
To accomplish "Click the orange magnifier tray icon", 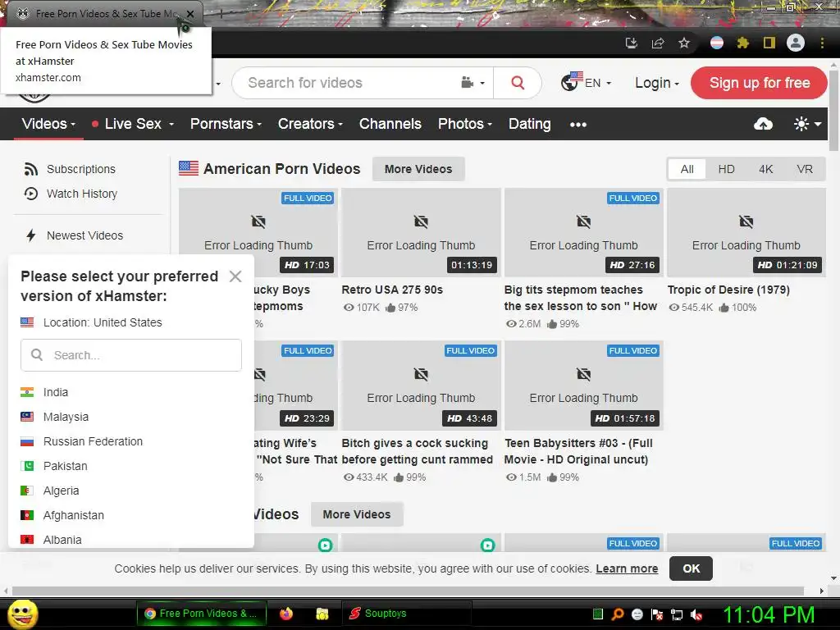I will coord(617,614).
